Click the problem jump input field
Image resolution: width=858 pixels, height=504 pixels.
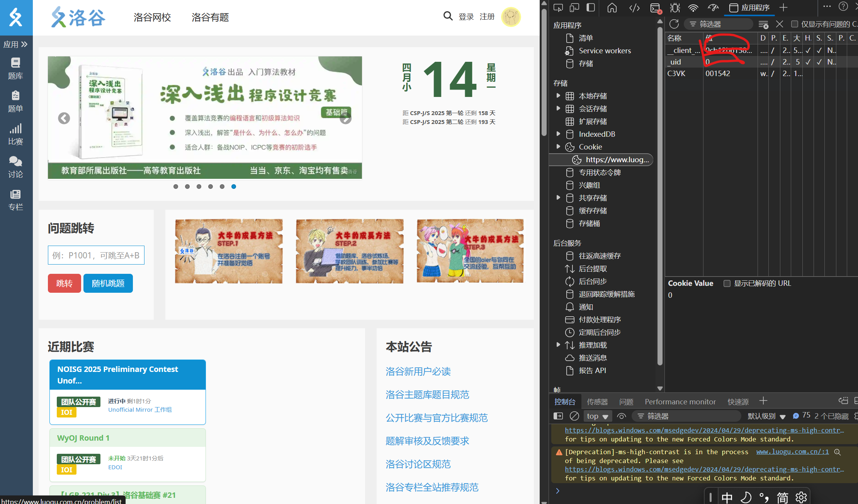(96, 255)
